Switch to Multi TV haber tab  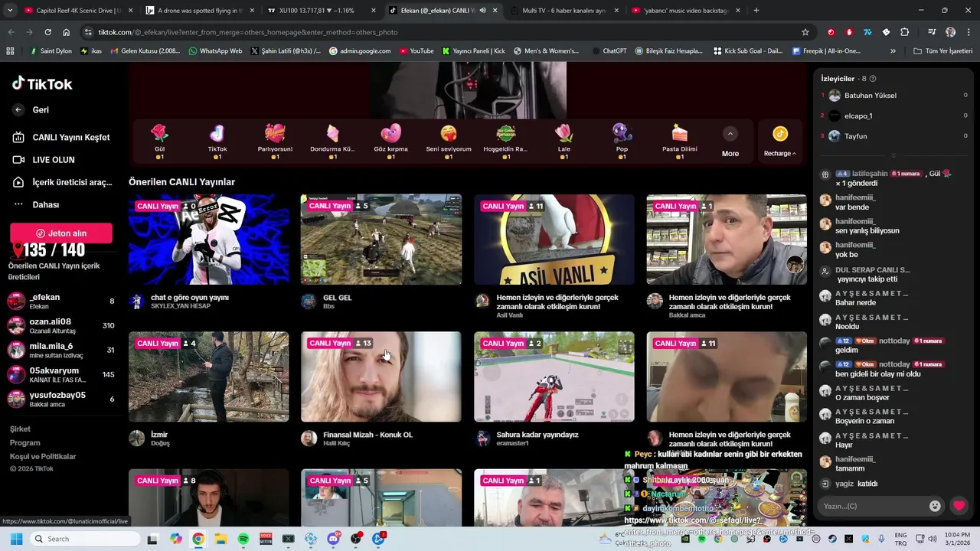pyautogui.click(x=563, y=11)
